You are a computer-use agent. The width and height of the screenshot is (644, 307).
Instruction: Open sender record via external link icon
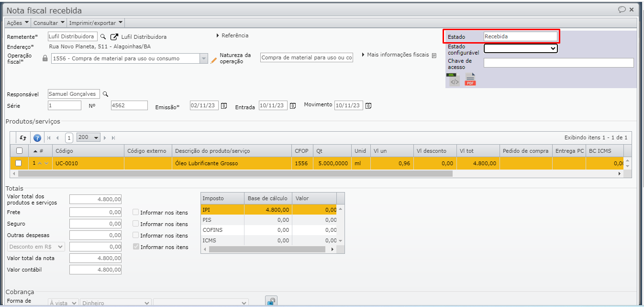coord(114,37)
